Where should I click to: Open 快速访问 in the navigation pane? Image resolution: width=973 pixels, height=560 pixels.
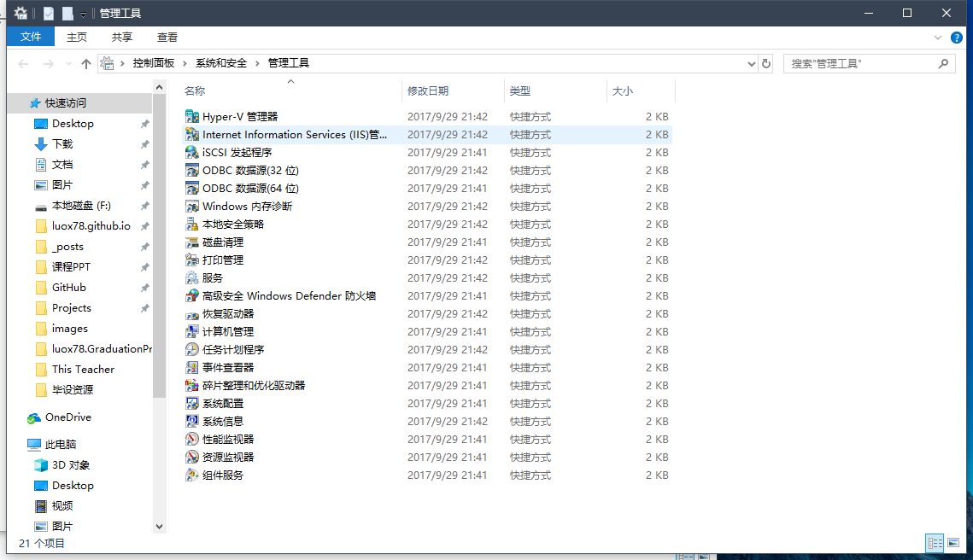tap(65, 103)
